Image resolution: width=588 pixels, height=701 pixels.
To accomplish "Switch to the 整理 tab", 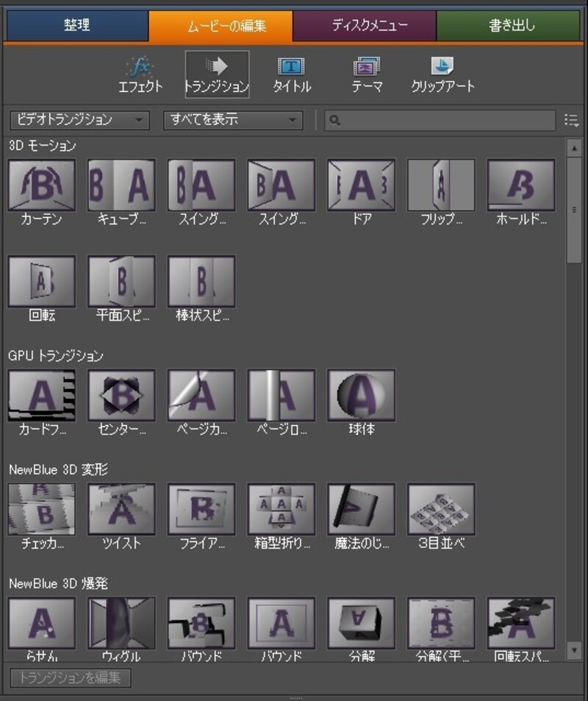I will [x=76, y=26].
